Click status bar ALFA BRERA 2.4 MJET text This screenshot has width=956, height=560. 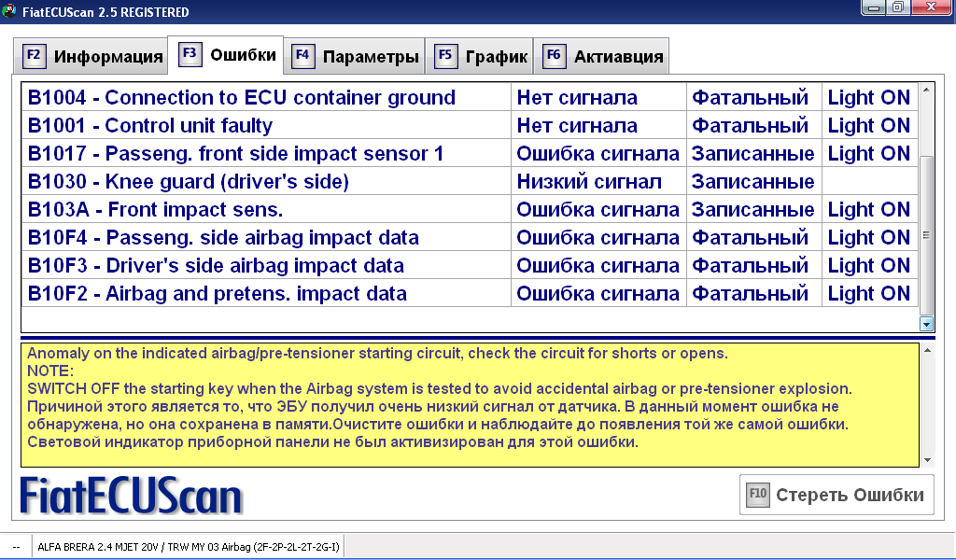(189, 547)
